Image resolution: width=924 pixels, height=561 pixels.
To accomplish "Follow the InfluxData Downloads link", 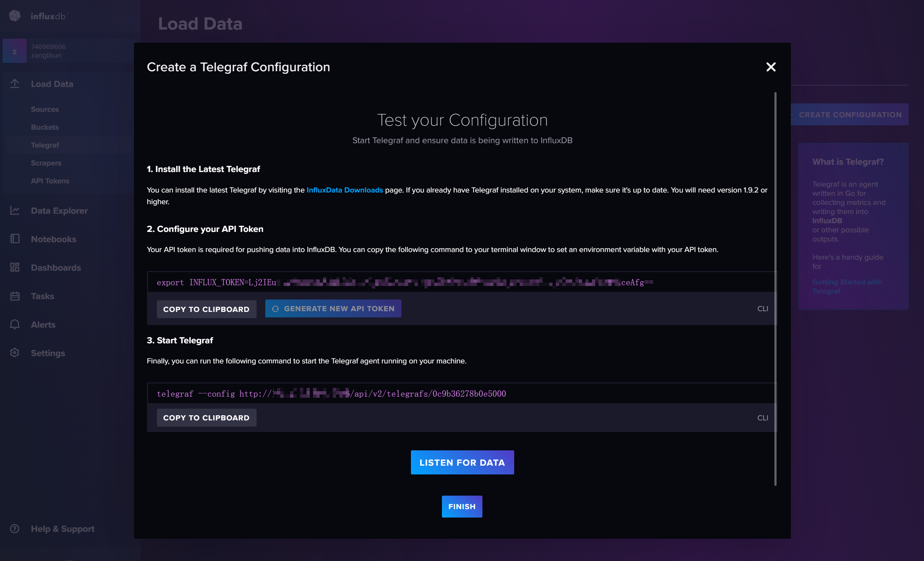I will pos(344,190).
